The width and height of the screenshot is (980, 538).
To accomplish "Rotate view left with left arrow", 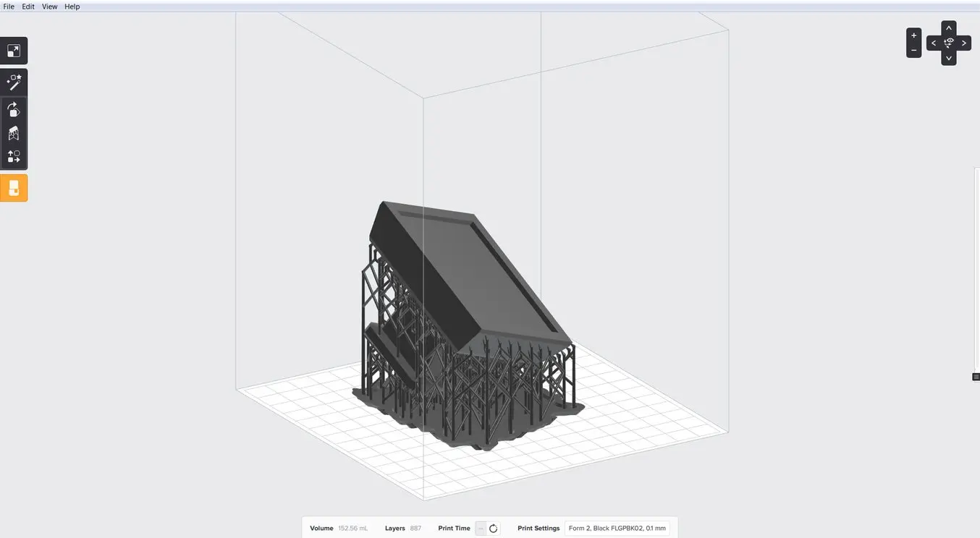I will [934, 43].
